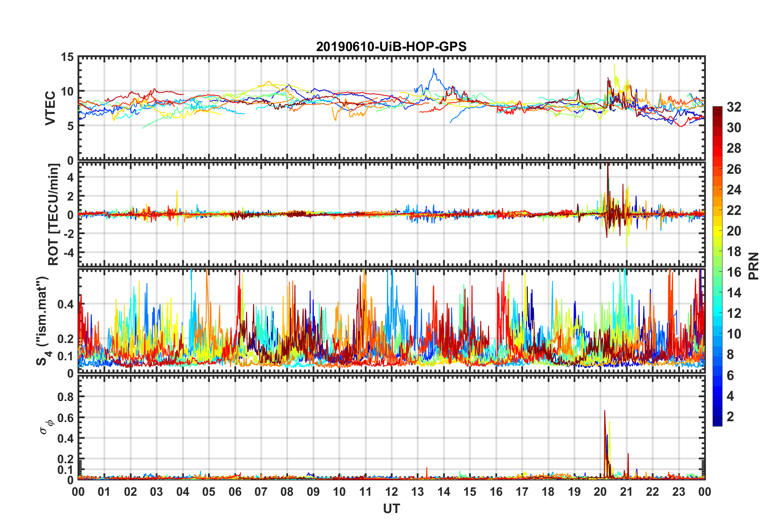Image resolution: width=783 pixels, height=532 pixels.
Task: Click inside the ROT plot panel
Action: point(391,215)
